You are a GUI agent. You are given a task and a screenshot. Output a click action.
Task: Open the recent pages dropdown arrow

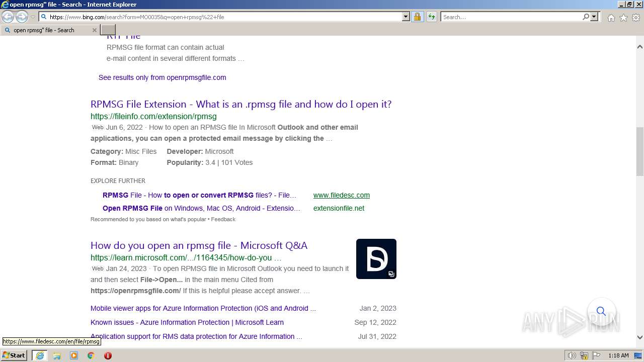point(33,17)
